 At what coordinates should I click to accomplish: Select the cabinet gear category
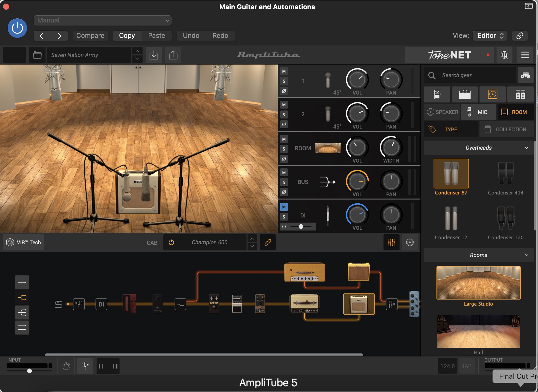[x=493, y=95]
